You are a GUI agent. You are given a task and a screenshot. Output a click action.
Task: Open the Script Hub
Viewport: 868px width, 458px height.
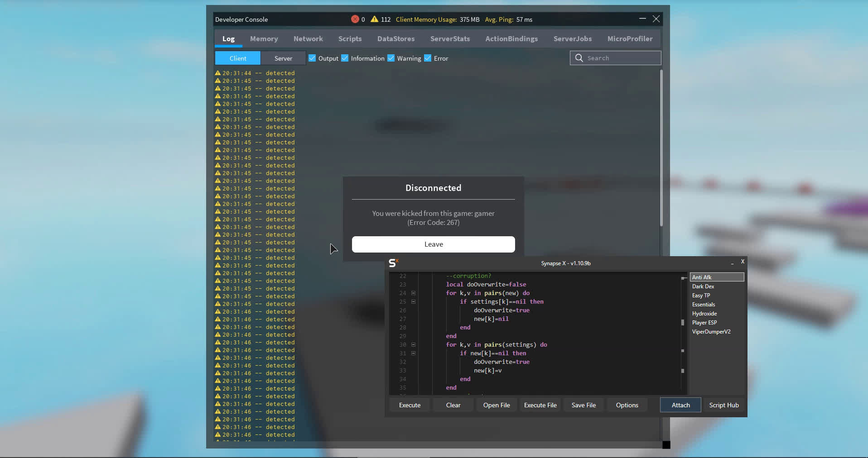tap(724, 405)
